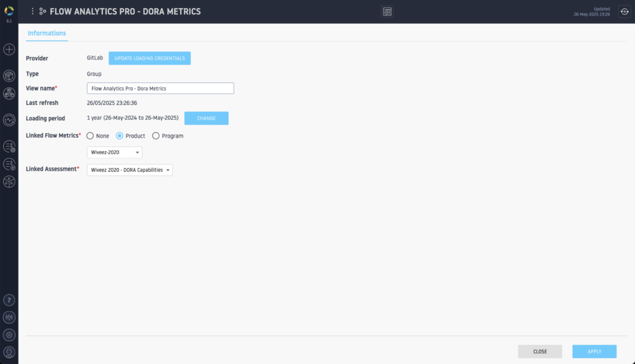Click the Apply button

pos(594,352)
